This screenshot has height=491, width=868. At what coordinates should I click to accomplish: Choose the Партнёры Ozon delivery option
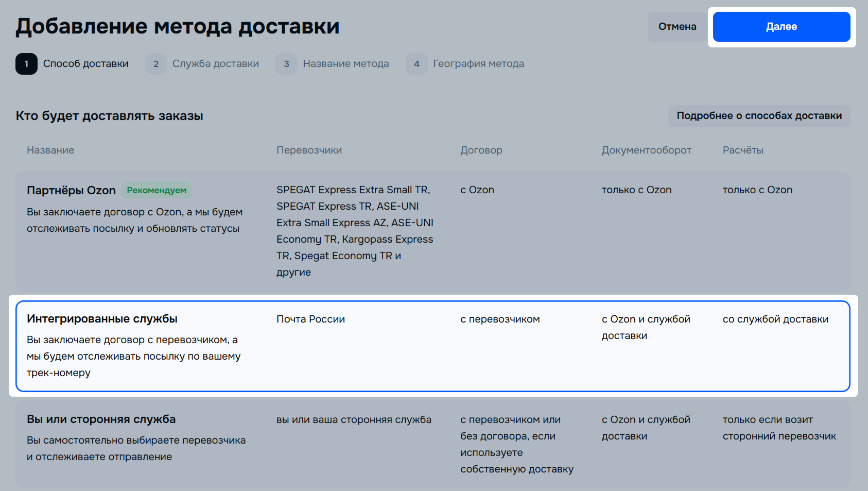pyautogui.click(x=71, y=191)
